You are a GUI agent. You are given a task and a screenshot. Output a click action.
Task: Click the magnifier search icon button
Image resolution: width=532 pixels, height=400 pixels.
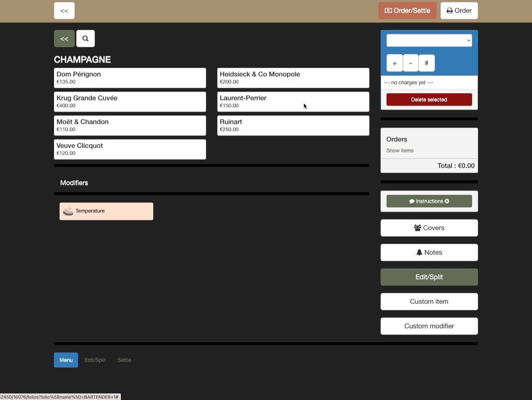click(x=86, y=39)
